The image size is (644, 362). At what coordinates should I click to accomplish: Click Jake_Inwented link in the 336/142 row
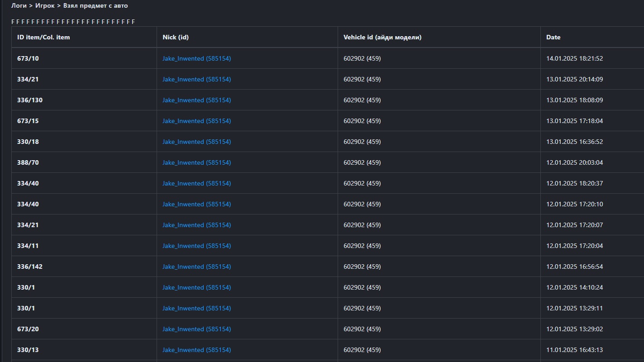coord(196,267)
